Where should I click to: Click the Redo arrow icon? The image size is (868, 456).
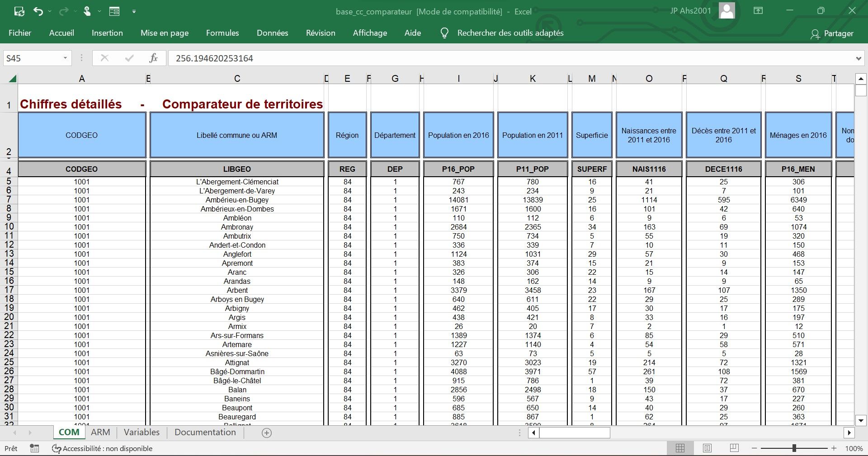coord(63,11)
